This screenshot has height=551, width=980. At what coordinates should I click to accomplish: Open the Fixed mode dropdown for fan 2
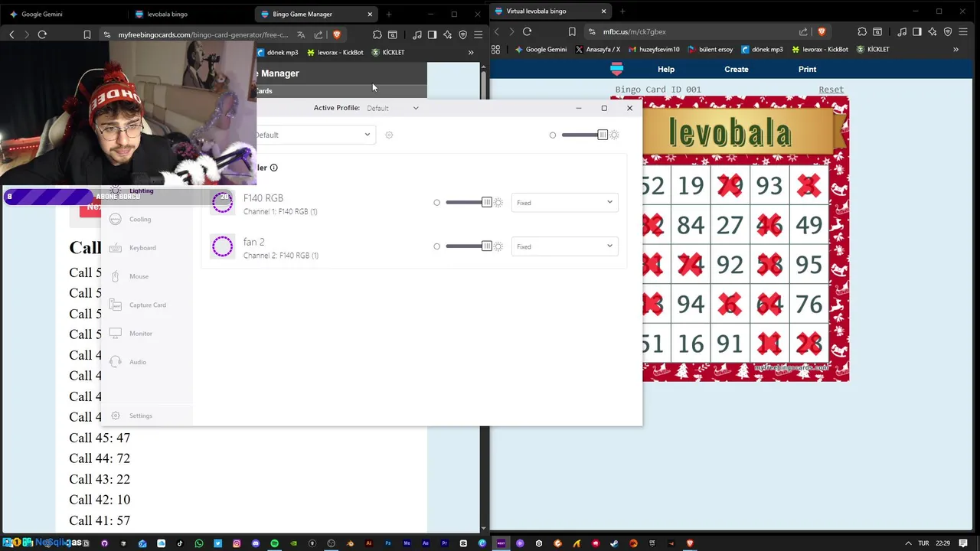coord(564,246)
